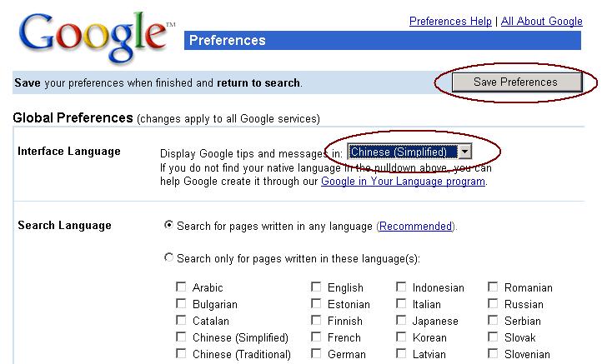Select search only these languages radio button

pyautogui.click(x=168, y=257)
